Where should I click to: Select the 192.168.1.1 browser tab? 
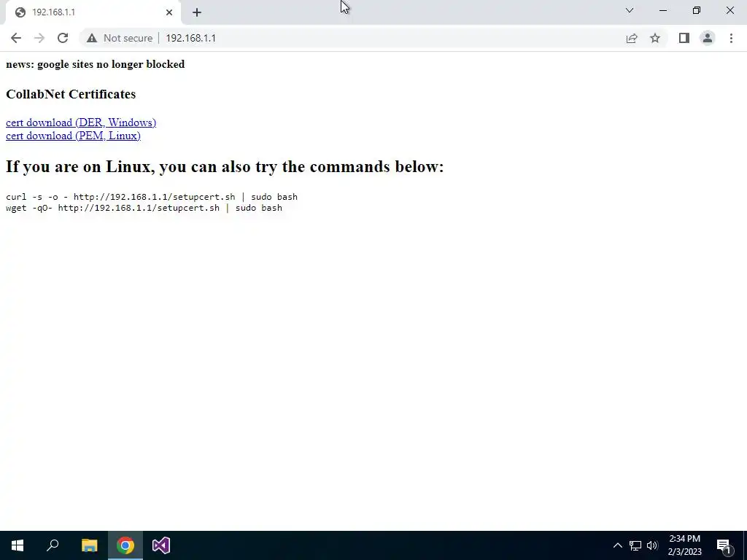(93, 12)
